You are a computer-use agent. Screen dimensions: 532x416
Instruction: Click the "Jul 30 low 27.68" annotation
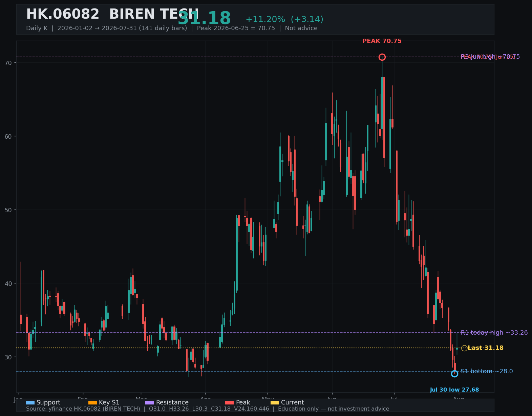pos(454,390)
